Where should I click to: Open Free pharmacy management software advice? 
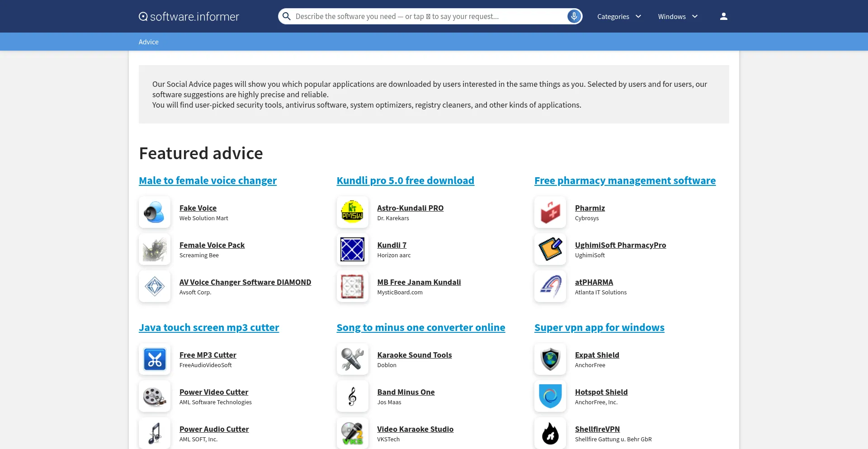(x=625, y=180)
